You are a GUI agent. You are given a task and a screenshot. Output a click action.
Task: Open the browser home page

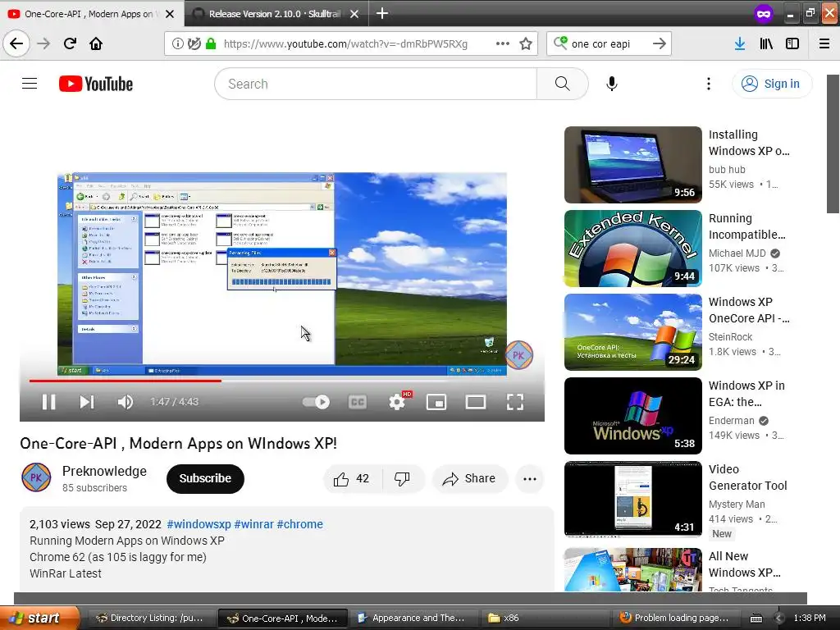click(96, 43)
